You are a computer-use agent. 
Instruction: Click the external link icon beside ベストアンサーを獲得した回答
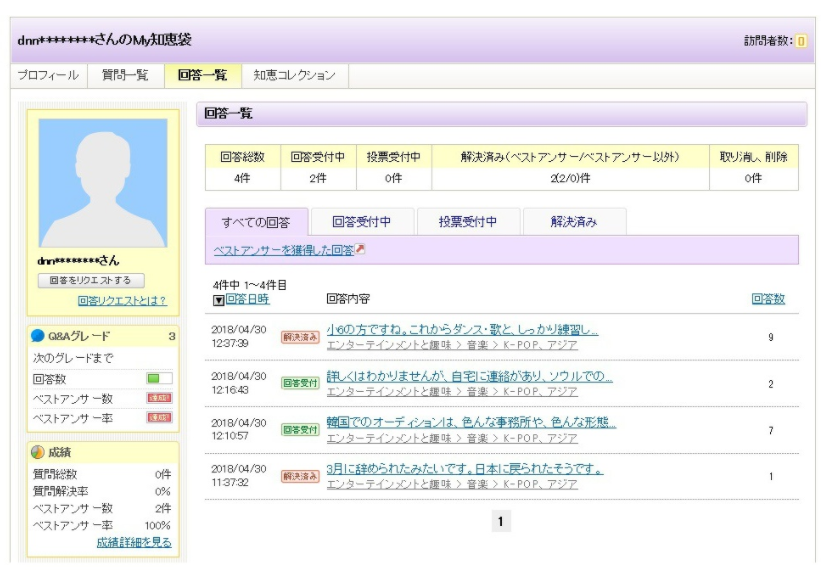point(360,250)
